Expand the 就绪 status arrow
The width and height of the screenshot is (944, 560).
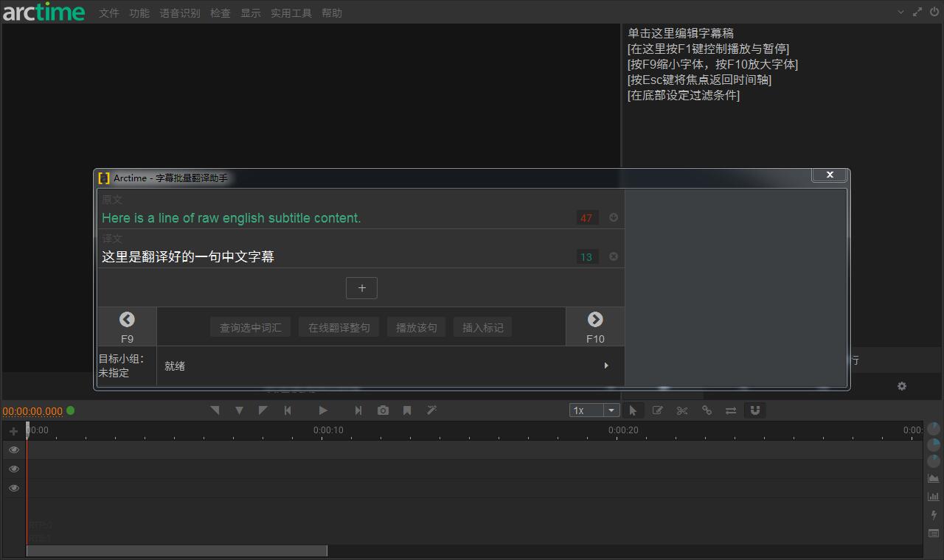[606, 365]
